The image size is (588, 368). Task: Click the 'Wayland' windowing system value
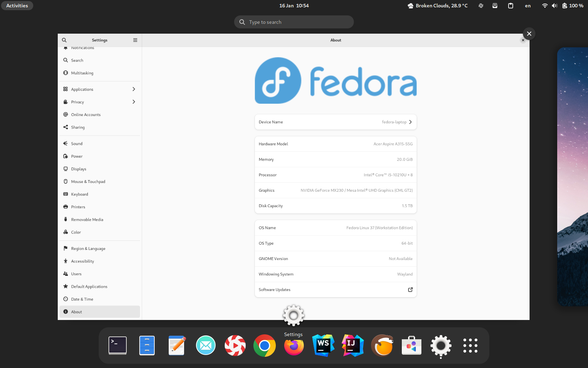pyautogui.click(x=405, y=274)
